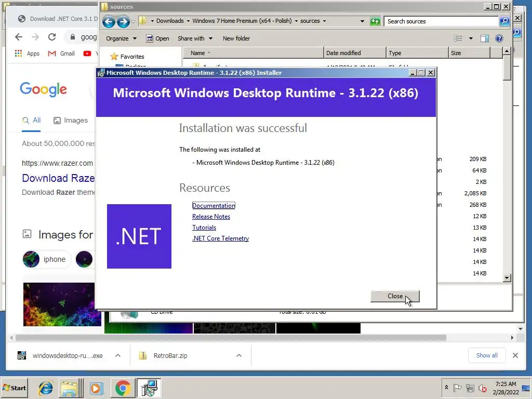Launch Internet Explorer from the taskbar
Viewport: 532px width, 399px height.
tap(46, 388)
